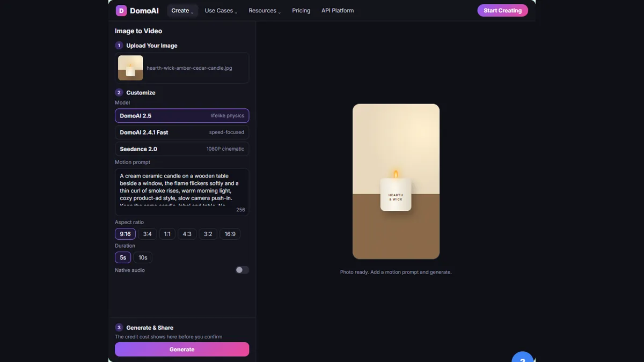
Task: Click the "Aspect ratio" label
Action: coord(129,222)
